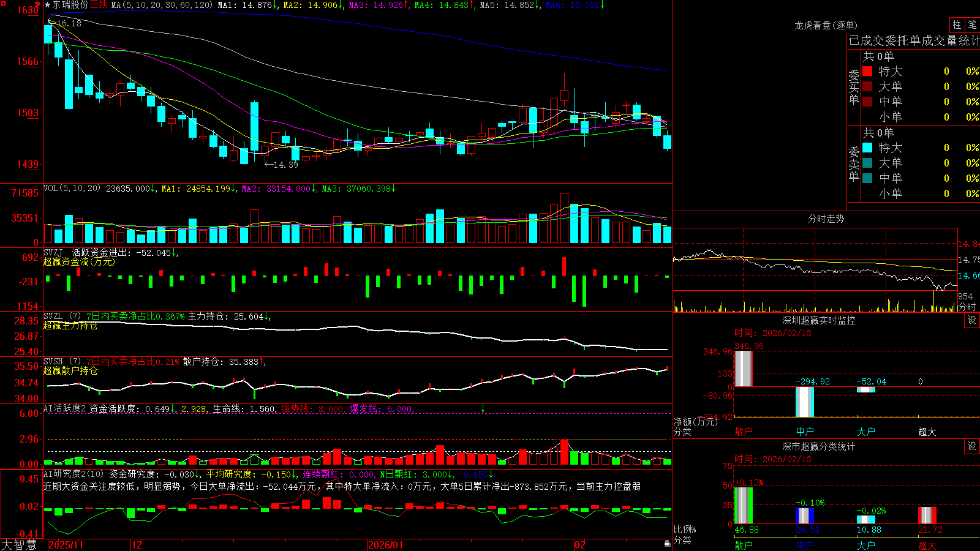
Task: Click the cyan 特大 sell-order color swatch
Action: [867, 148]
